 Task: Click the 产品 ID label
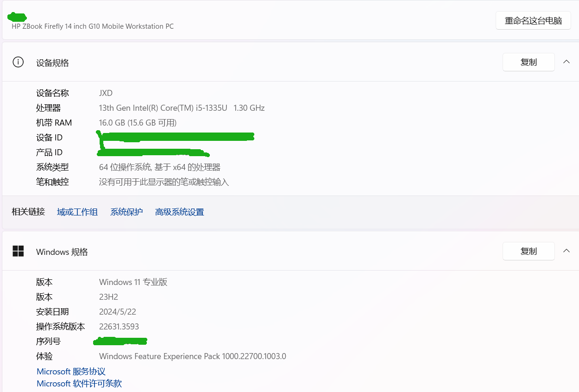[x=49, y=152]
